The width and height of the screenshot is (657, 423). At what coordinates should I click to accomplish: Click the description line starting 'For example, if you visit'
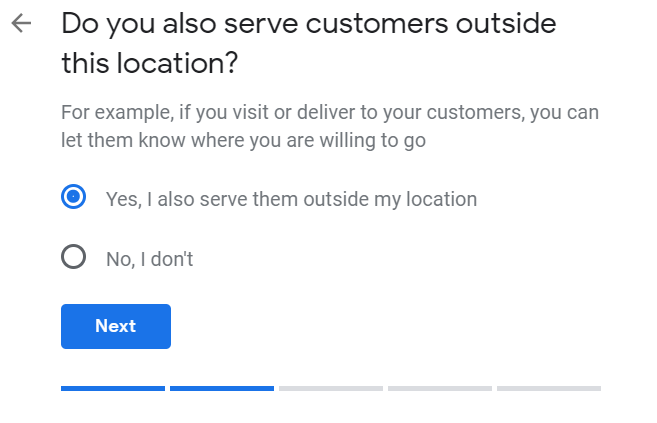(330, 112)
